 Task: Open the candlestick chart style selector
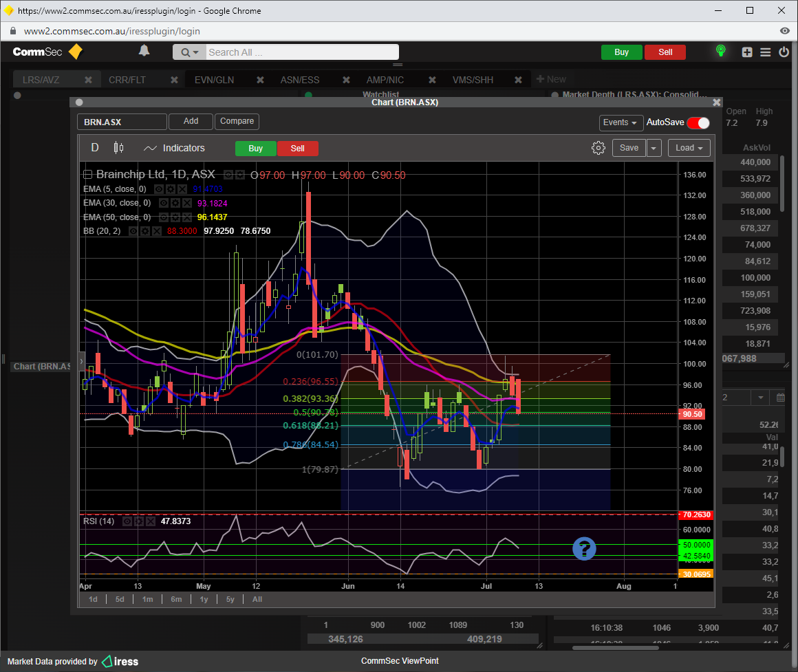(x=118, y=148)
